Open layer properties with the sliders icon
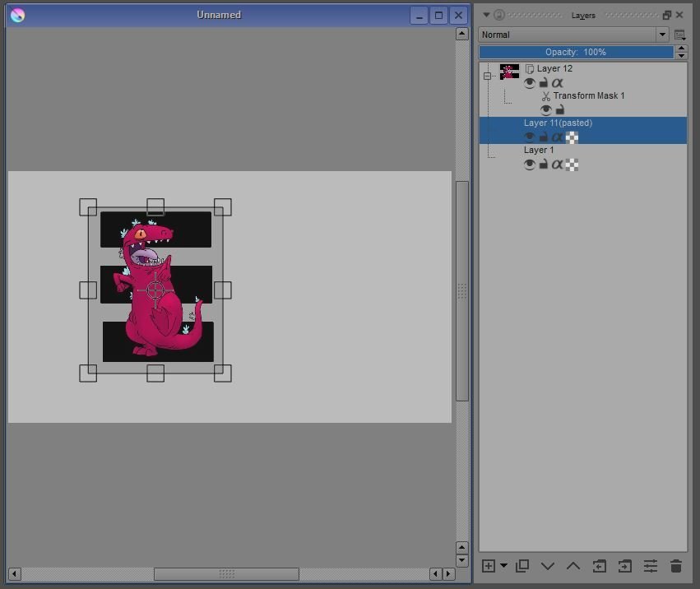Image resolution: width=700 pixels, height=589 pixels. point(651,566)
